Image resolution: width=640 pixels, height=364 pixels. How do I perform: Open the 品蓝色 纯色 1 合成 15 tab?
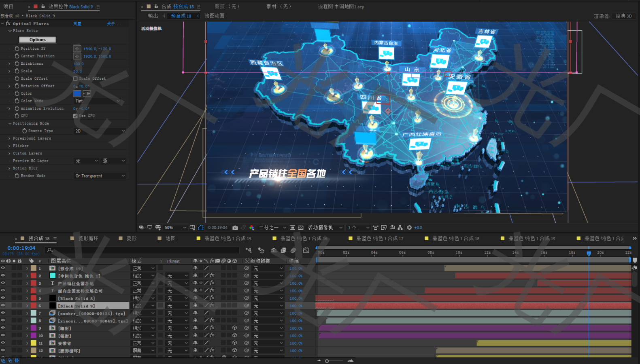[228, 239]
